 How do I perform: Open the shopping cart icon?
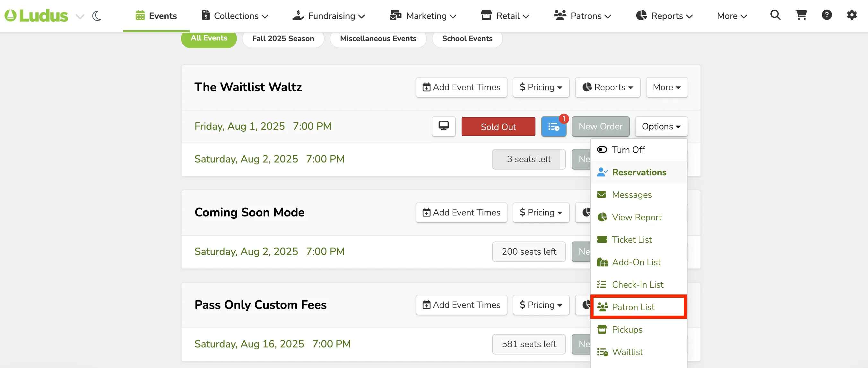pyautogui.click(x=801, y=15)
